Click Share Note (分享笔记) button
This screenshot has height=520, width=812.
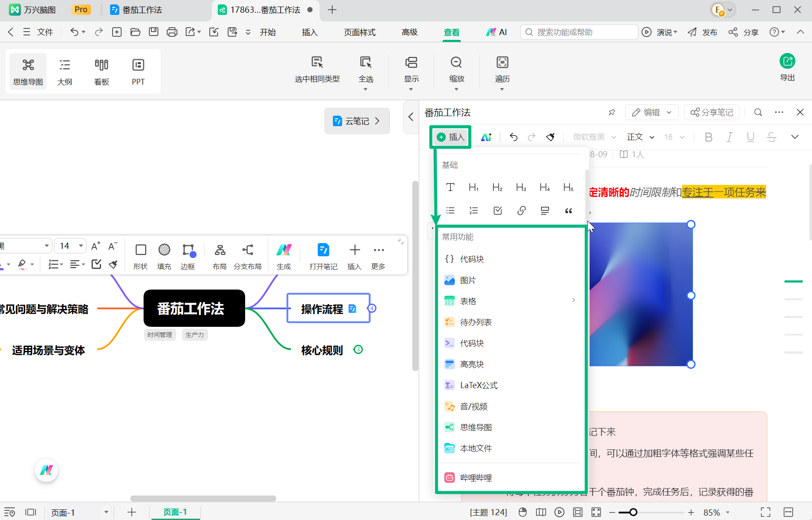(x=712, y=113)
